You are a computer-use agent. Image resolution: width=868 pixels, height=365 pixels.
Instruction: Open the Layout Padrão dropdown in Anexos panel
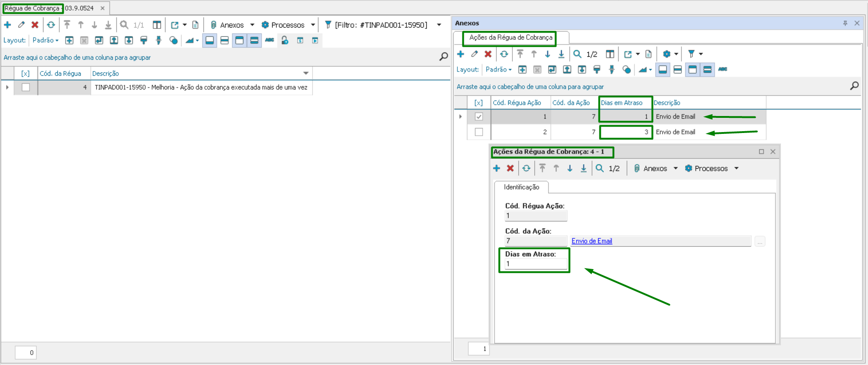[499, 70]
